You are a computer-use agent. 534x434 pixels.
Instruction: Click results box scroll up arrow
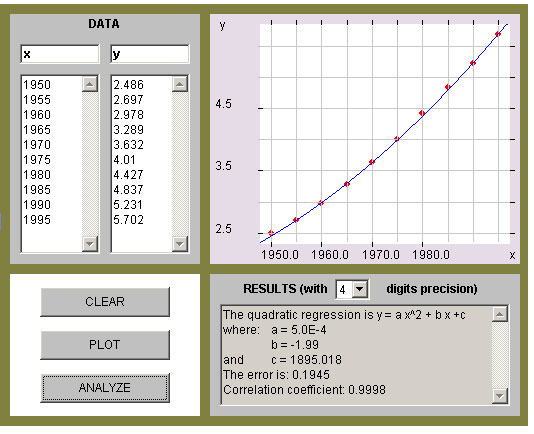(500, 314)
